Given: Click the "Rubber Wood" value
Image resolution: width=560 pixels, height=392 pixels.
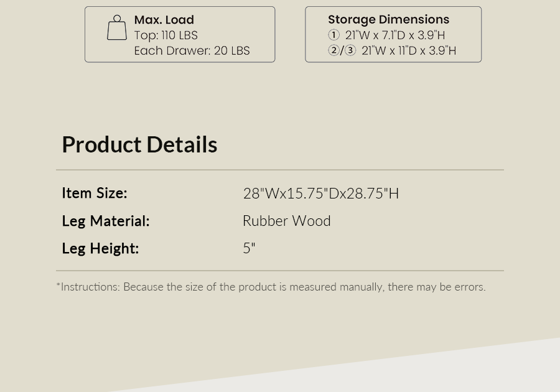Looking at the screenshot, I should click(287, 221).
